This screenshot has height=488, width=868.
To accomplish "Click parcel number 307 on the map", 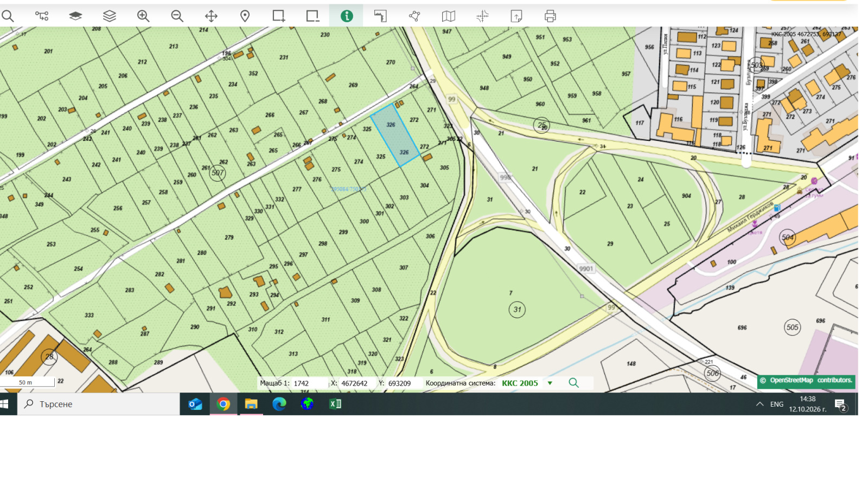I will [x=404, y=267].
